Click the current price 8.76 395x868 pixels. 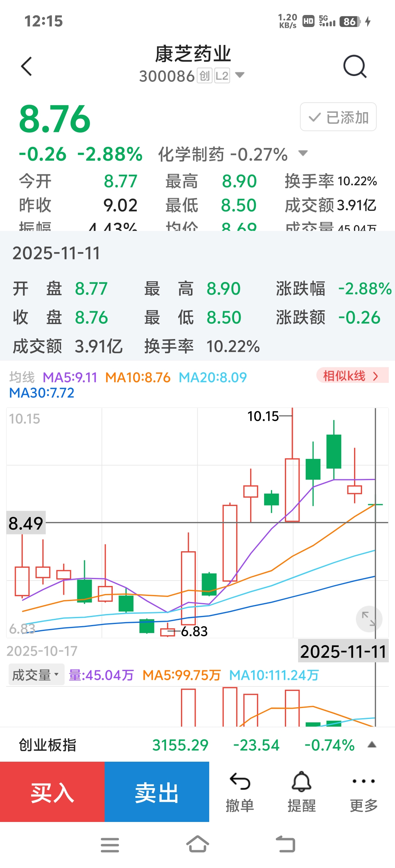pyautogui.click(x=55, y=119)
